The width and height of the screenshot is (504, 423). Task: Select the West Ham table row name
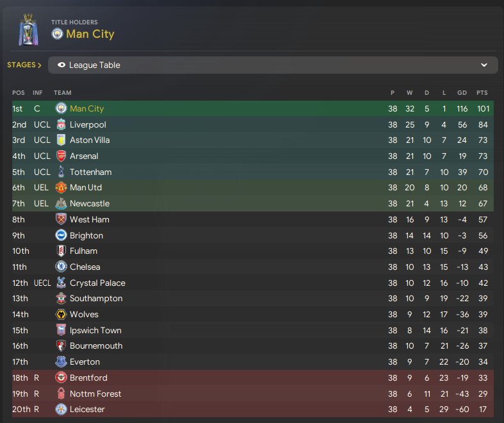[x=90, y=219]
